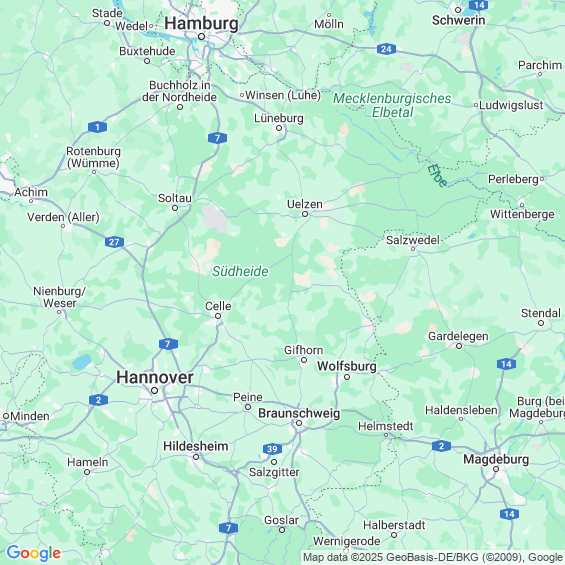Click the route 1 highway shield
Image resolution: width=565 pixels, height=565 pixels.
[x=97, y=127]
